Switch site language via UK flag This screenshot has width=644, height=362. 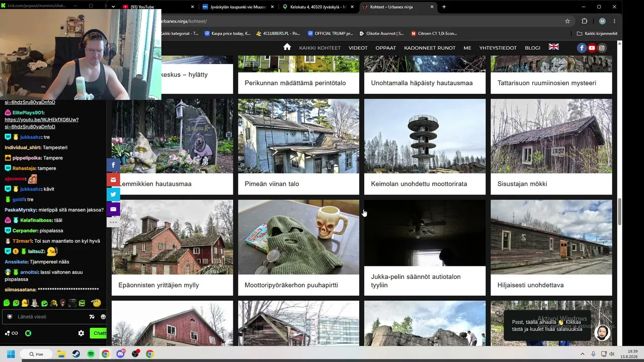tap(553, 47)
